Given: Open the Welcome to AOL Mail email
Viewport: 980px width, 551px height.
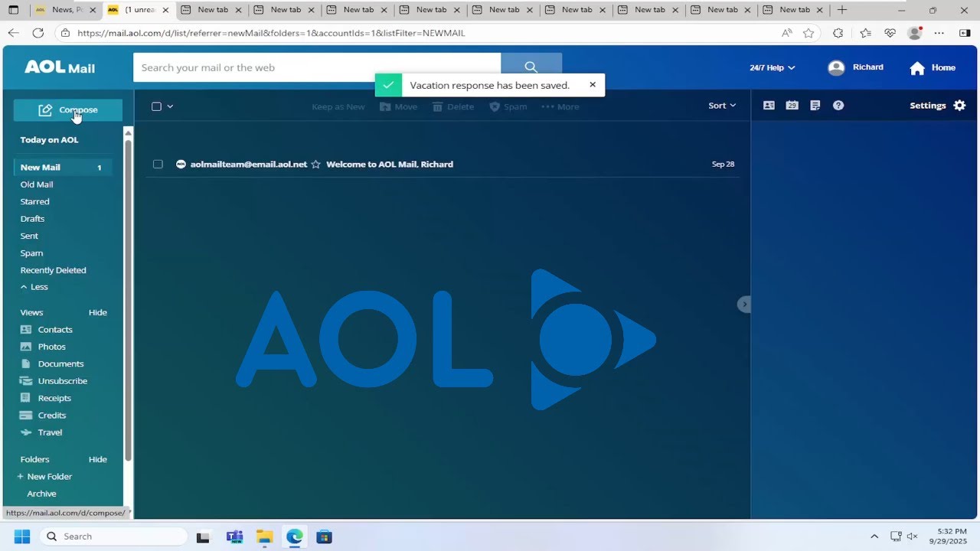Looking at the screenshot, I should (390, 164).
